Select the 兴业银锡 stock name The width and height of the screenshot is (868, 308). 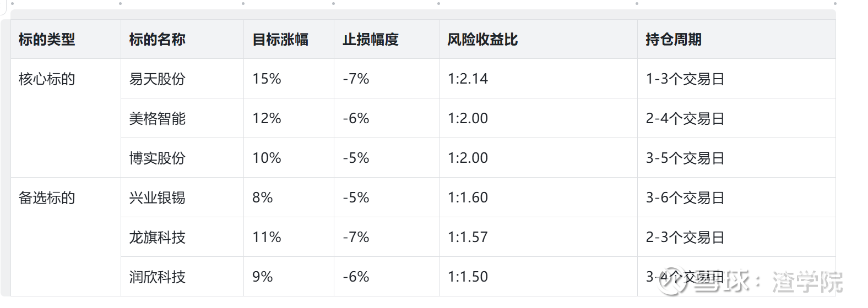[157, 198]
